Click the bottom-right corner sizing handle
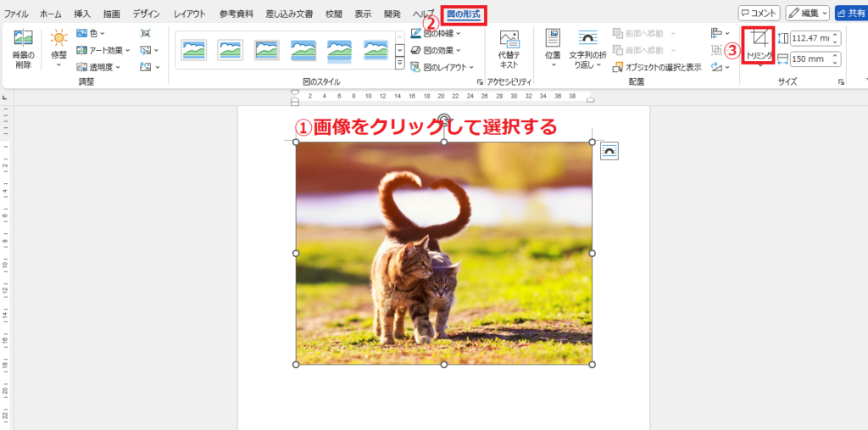Screen dimensions: 868x430 592,365
